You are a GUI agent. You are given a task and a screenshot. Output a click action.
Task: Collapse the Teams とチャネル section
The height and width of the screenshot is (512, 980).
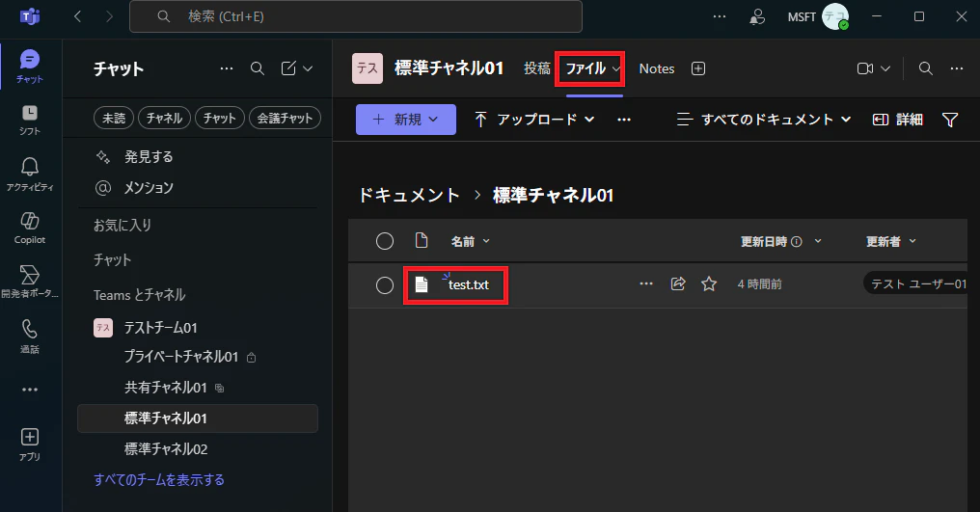coord(139,295)
